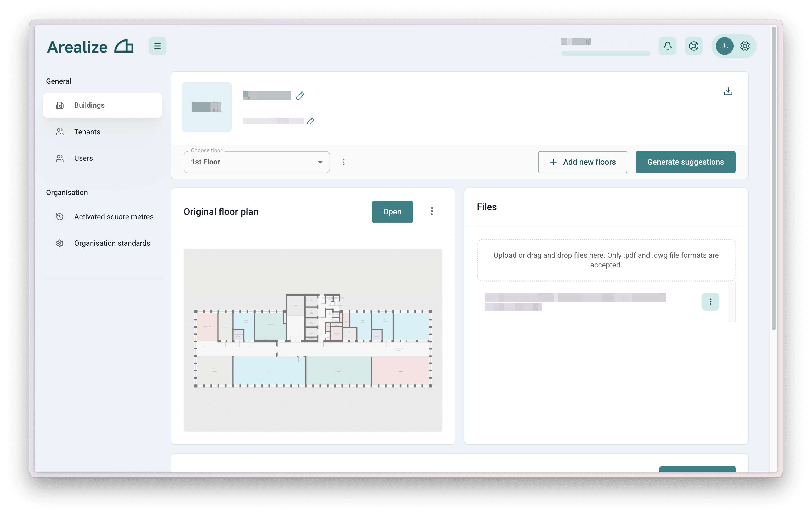The height and width of the screenshot is (516, 812).
Task: Edit the building address with small pencil icon
Action: (x=310, y=121)
